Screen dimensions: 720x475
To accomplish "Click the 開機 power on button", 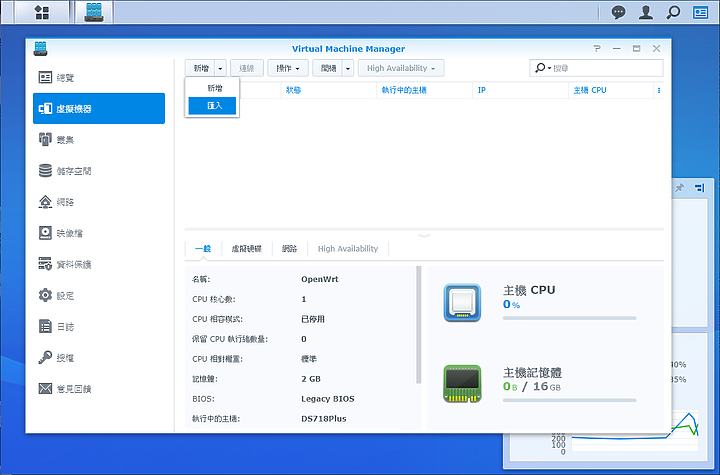I will click(328, 68).
